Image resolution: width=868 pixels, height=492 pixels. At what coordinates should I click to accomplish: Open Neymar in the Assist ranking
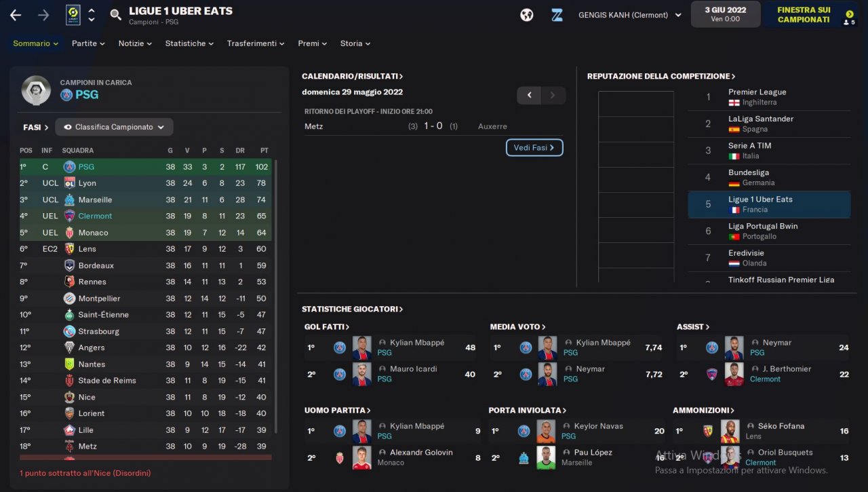coord(776,343)
